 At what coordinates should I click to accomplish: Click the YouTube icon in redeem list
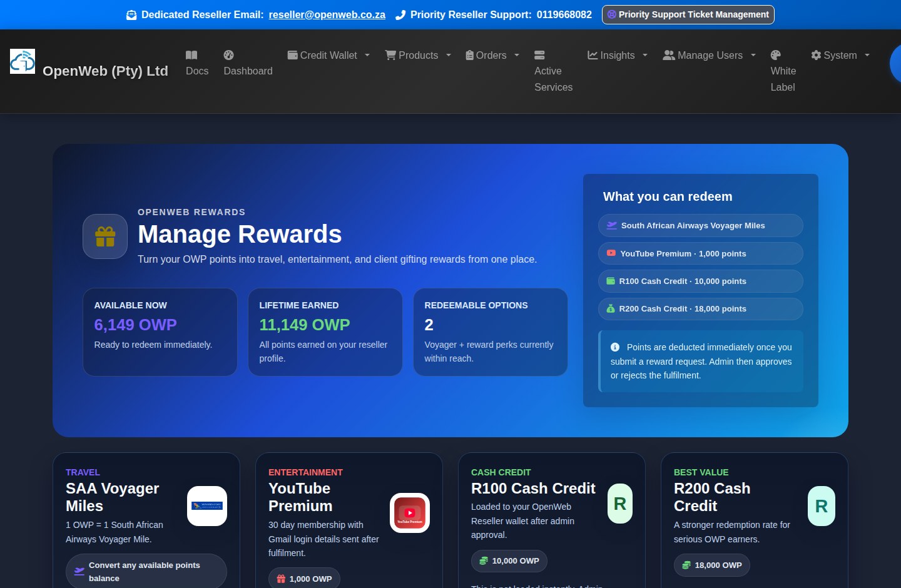611,253
